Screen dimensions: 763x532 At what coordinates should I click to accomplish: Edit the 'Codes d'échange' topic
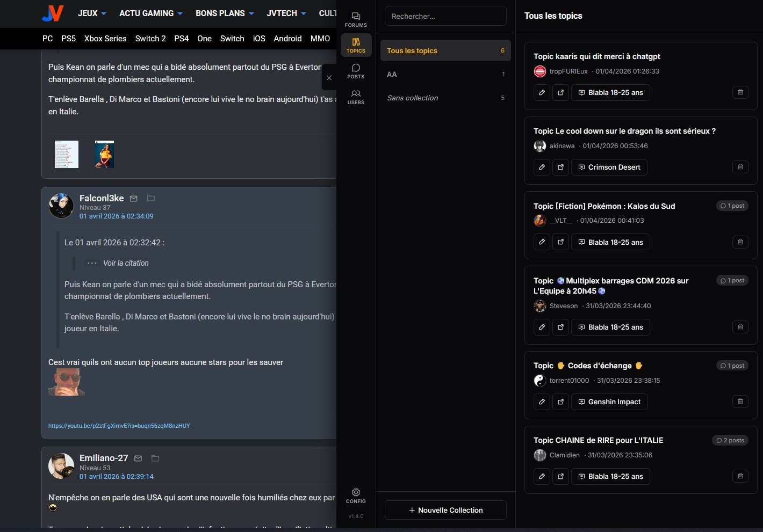542,402
